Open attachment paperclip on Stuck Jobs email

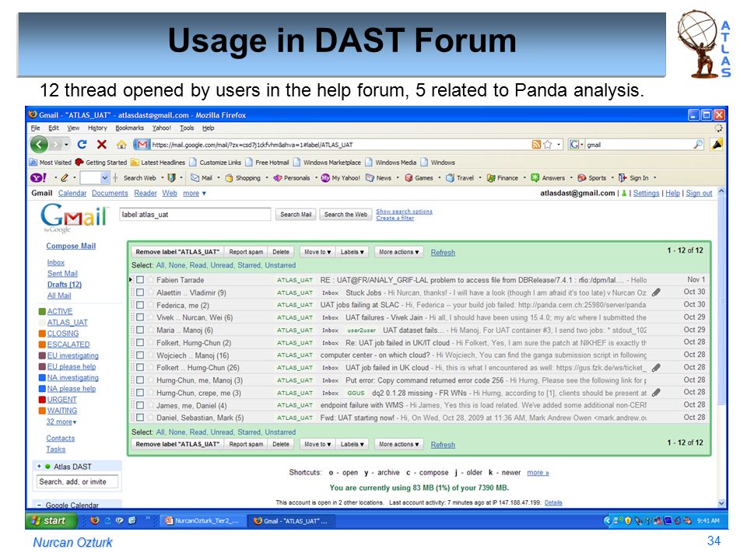pyautogui.click(x=657, y=292)
